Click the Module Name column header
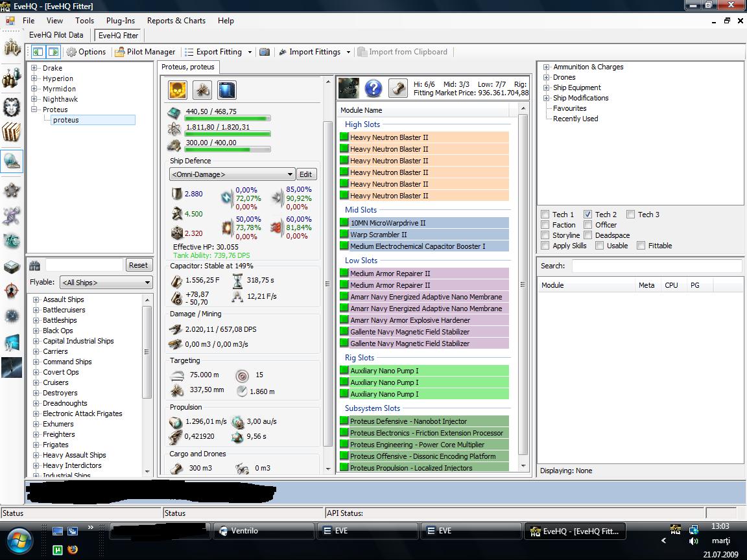Viewport: 747px width, 560px height. (423, 110)
